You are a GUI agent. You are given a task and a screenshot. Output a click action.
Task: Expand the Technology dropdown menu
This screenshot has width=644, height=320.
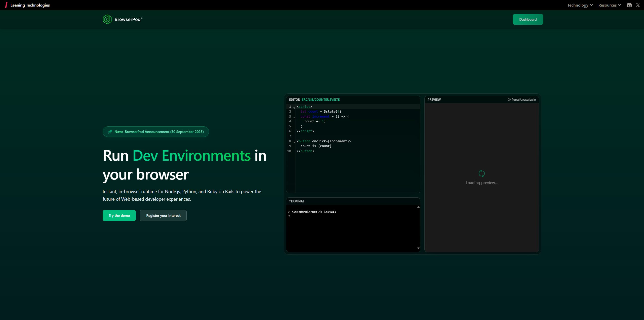point(580,5)
